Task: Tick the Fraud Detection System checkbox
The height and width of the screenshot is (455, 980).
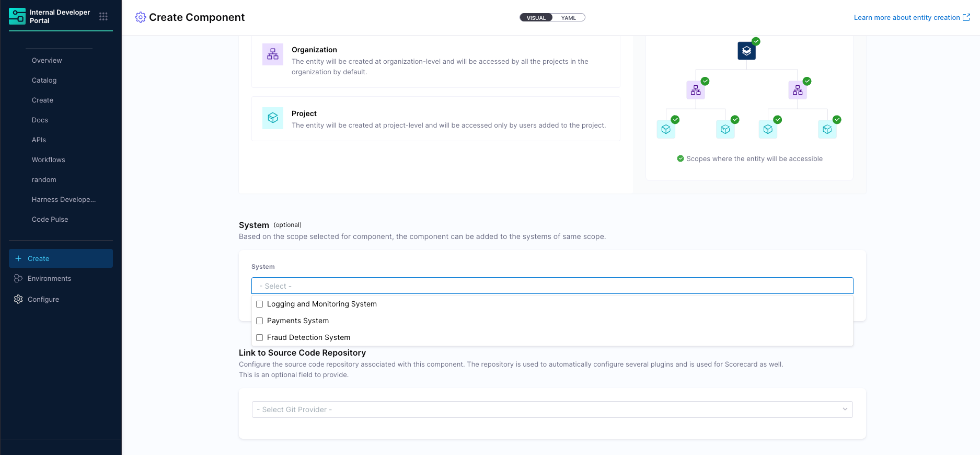Action: (260, 337)
